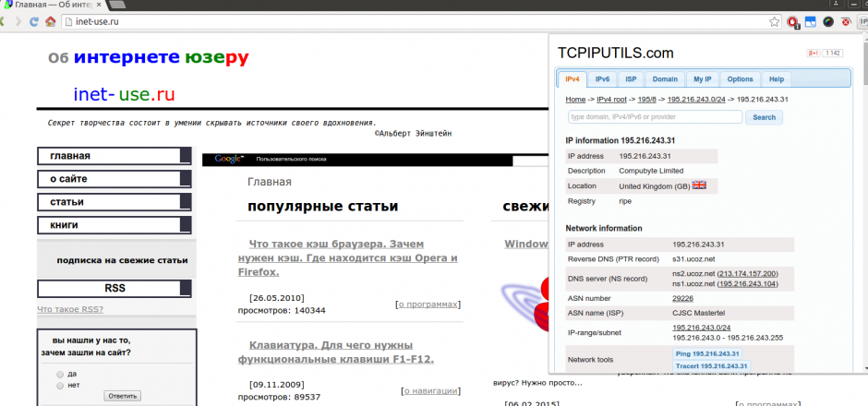Click the TCPIPUTILS.com title
The height and width of the screenshot is (406, 868).
[x=616, y=54]
